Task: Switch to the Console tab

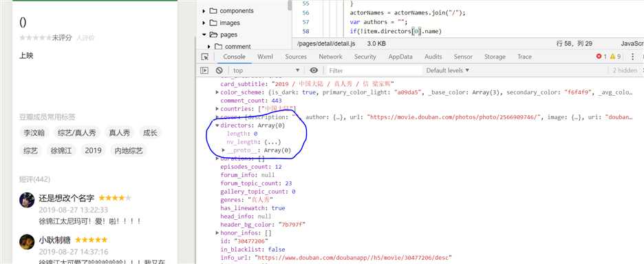Action: coord(234,57)
